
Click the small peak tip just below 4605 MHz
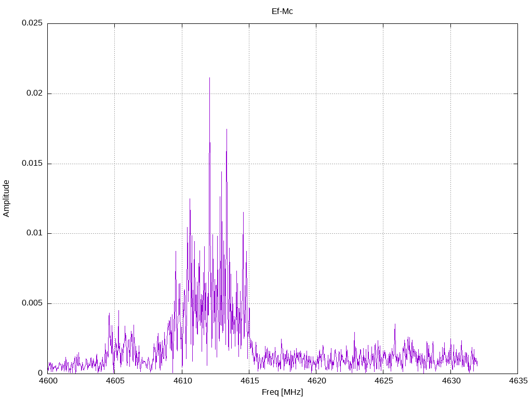(x=109, y=313)
